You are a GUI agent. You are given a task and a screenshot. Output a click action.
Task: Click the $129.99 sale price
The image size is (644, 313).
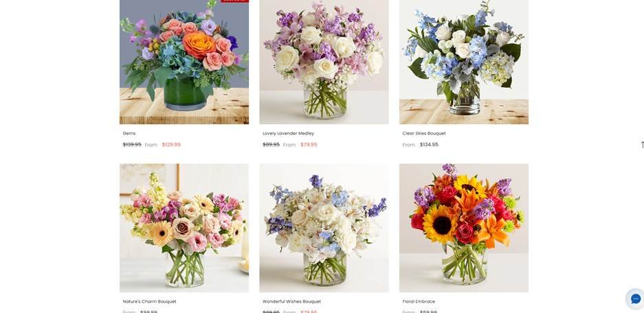pos(171,144)
